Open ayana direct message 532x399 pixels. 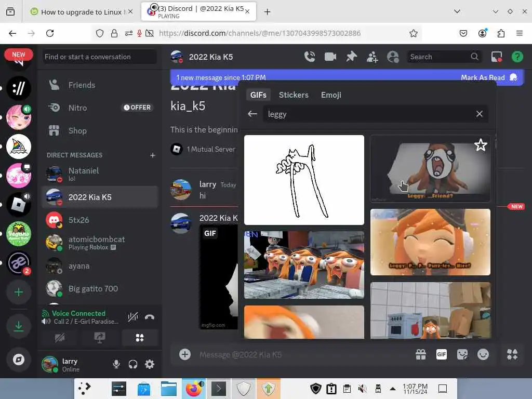tap(99, 265)
